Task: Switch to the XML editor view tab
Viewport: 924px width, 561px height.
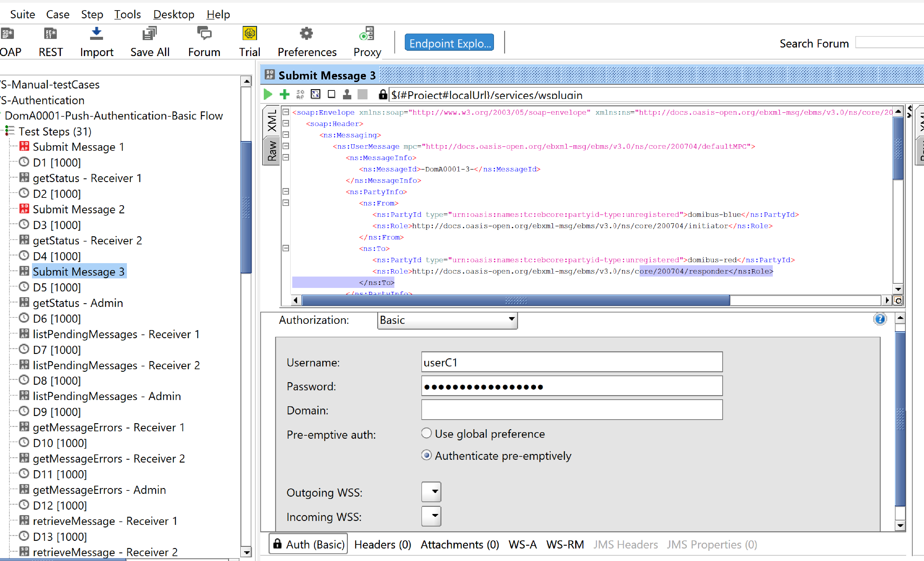Action: 271,121
